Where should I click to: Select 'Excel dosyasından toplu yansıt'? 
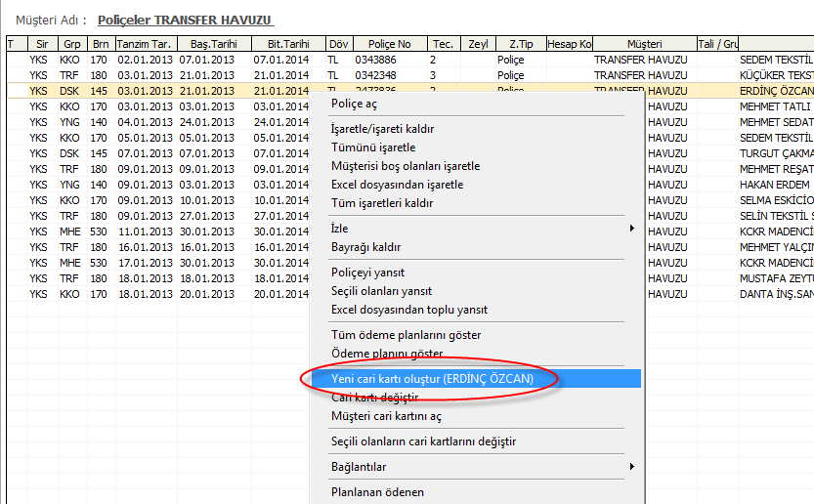tap(409, 310)
